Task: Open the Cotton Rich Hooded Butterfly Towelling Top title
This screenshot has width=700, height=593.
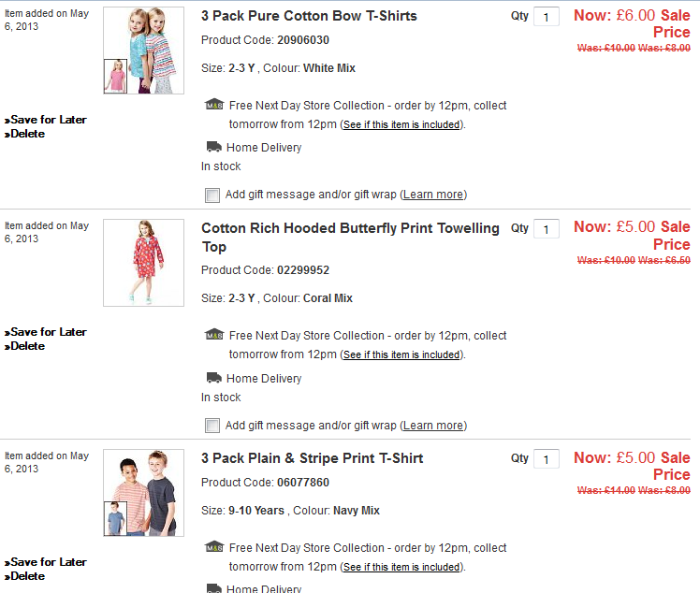Action: point(350,237)
